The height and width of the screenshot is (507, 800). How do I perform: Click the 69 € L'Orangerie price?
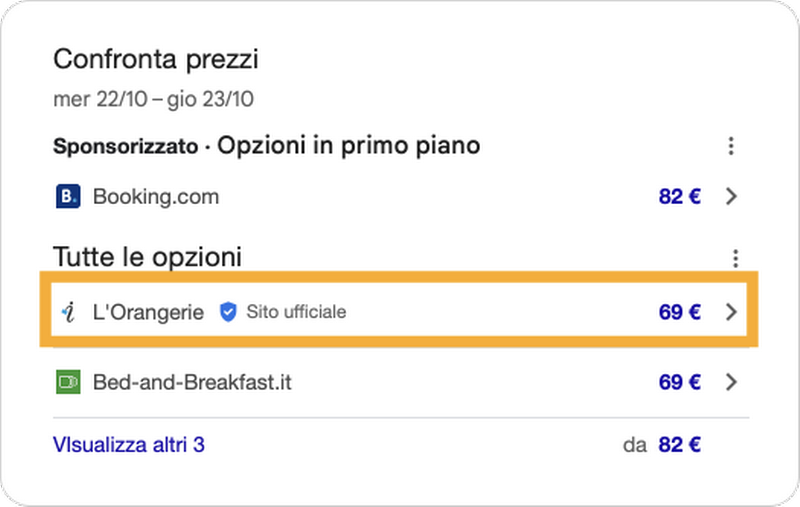[x=679, y=312]
